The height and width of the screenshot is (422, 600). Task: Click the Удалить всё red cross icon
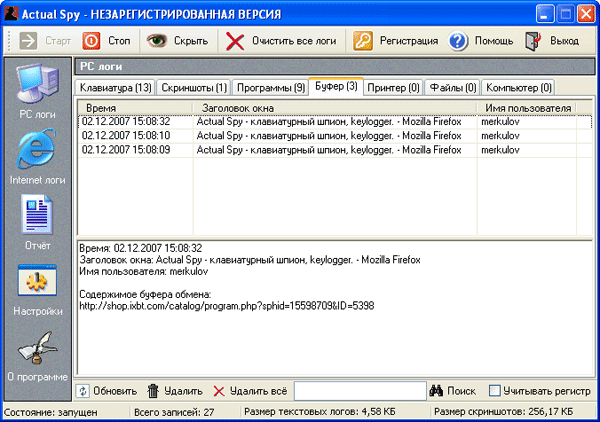[x=219, y=391]
